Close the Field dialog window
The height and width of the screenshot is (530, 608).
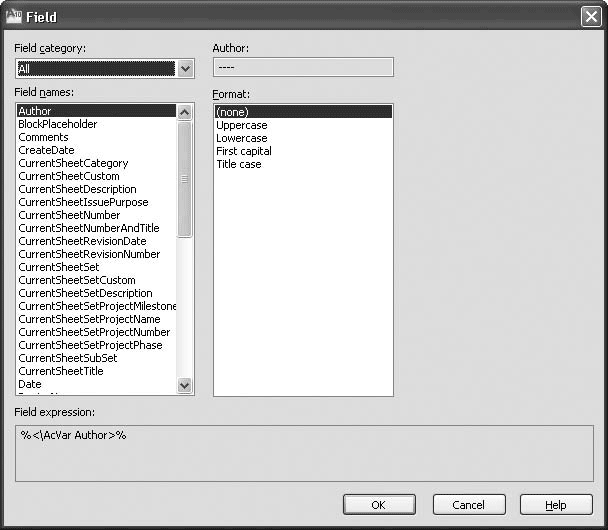591,17
